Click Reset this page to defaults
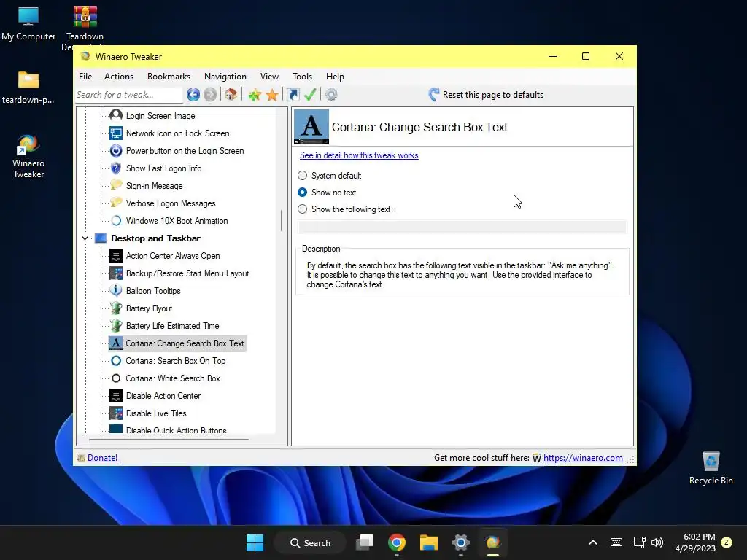Viewport: 747px width, 560px height. (x=487, y=95)
